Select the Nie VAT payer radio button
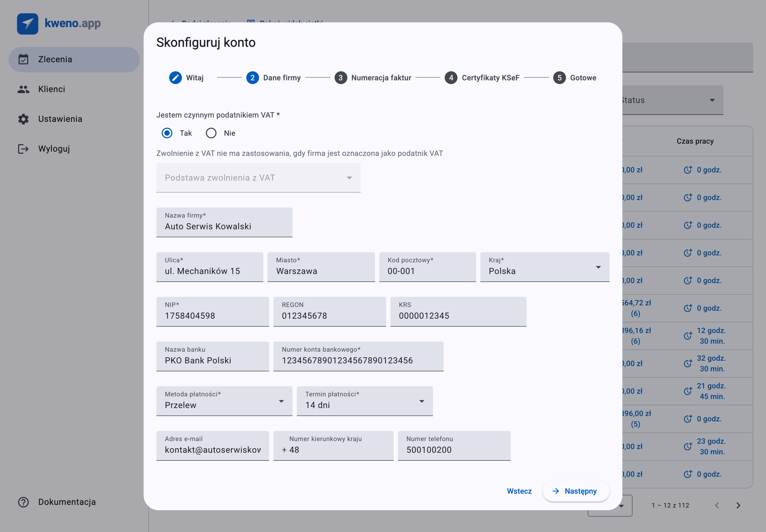The height and width of the screenshot is (532, 766). coord(211,133)
